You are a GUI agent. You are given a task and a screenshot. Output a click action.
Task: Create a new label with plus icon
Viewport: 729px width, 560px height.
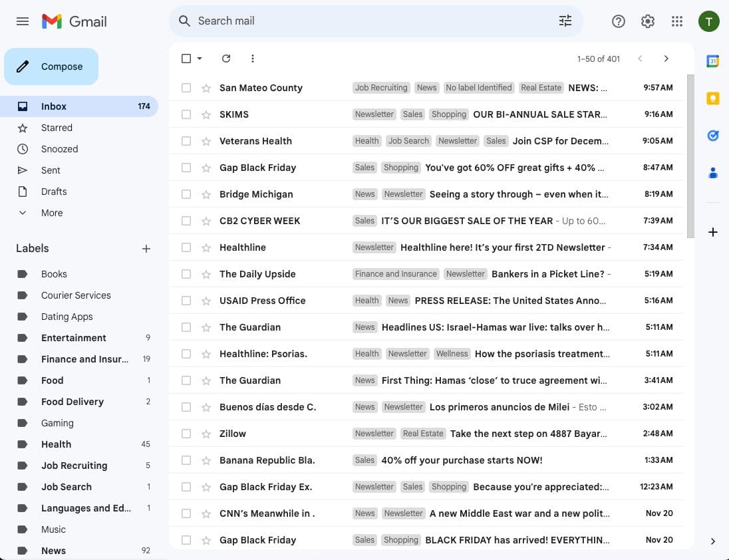[x=146, y=249]
